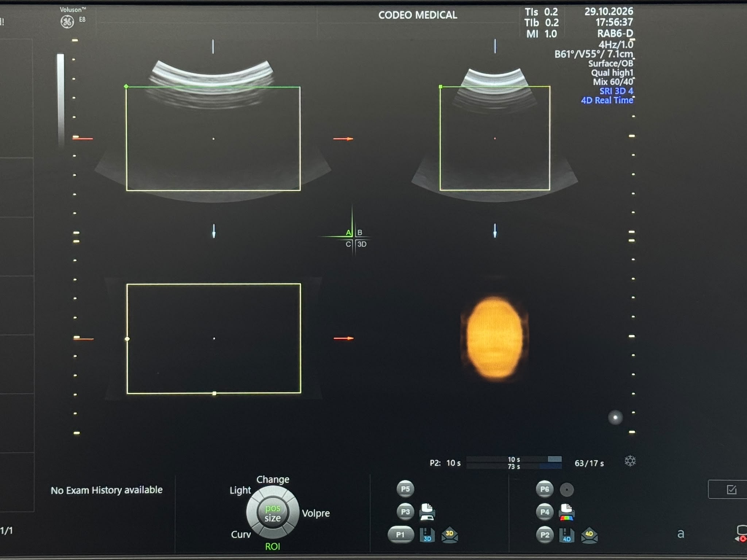Select the Volpre trackball function

[x=316, y=513]
